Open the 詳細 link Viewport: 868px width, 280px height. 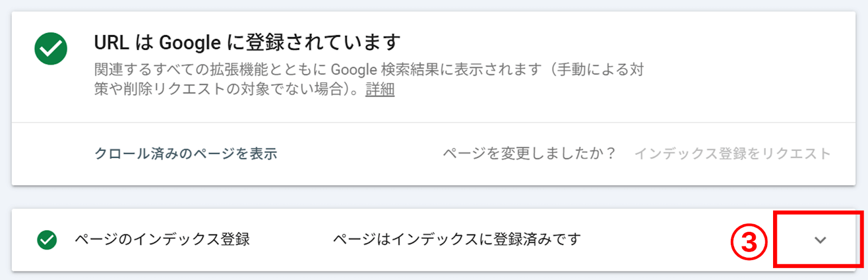pyautogui.click(x=380, y=89)
